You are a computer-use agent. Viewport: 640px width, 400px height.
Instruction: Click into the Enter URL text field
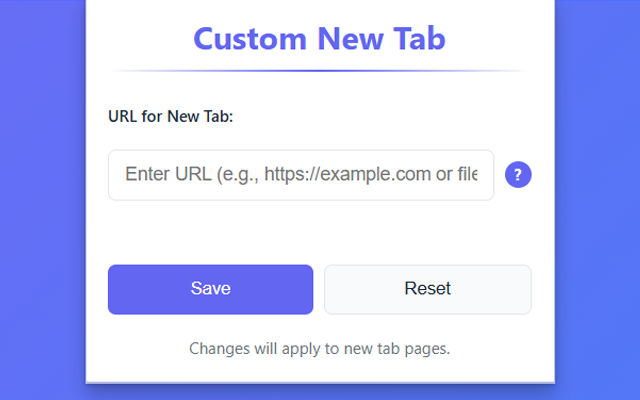pos(300,175)
